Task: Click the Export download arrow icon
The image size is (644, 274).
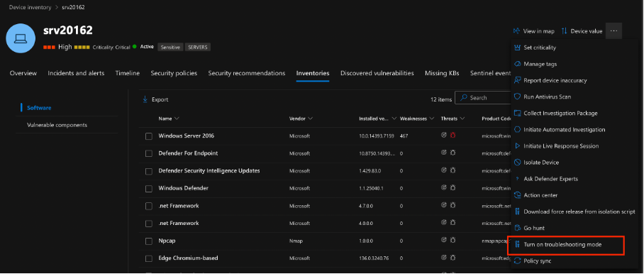Action: [x=145, y=99]
